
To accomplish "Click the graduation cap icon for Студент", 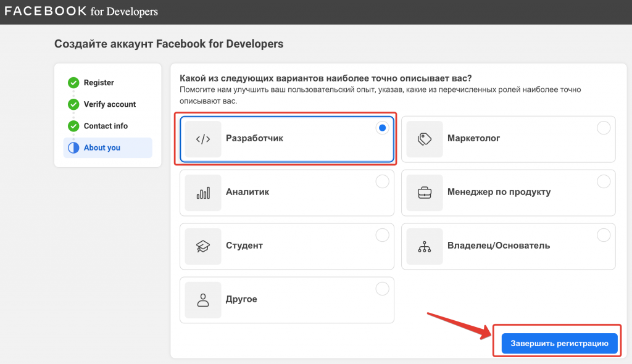I will (202, 246).
